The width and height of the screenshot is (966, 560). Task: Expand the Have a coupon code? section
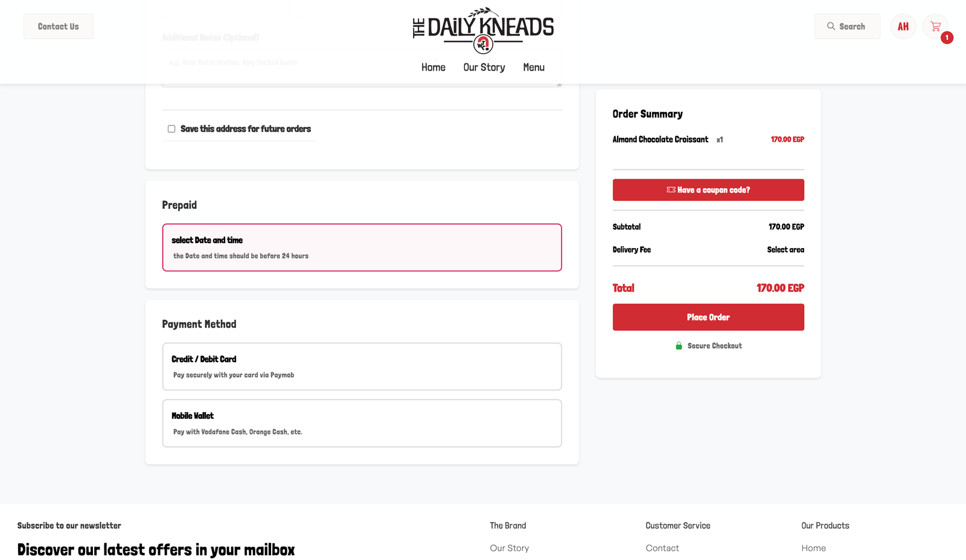coord(708,189)
